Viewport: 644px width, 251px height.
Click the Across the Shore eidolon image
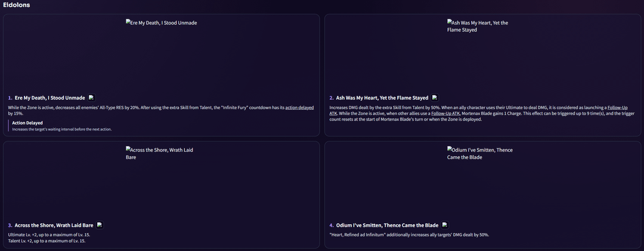click(x=161, y=154)
